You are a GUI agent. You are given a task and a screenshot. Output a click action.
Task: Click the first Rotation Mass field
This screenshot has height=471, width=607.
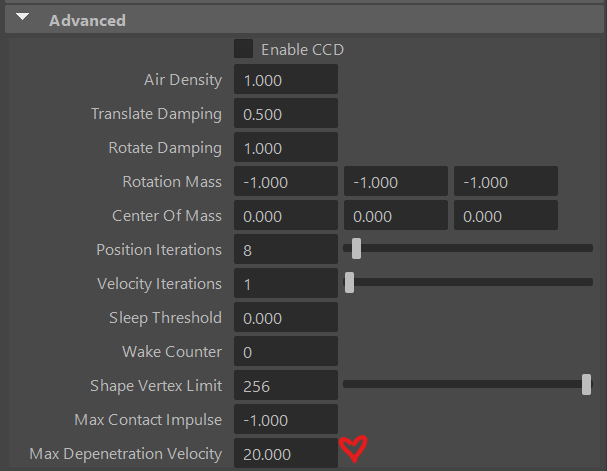click(286, 182)
